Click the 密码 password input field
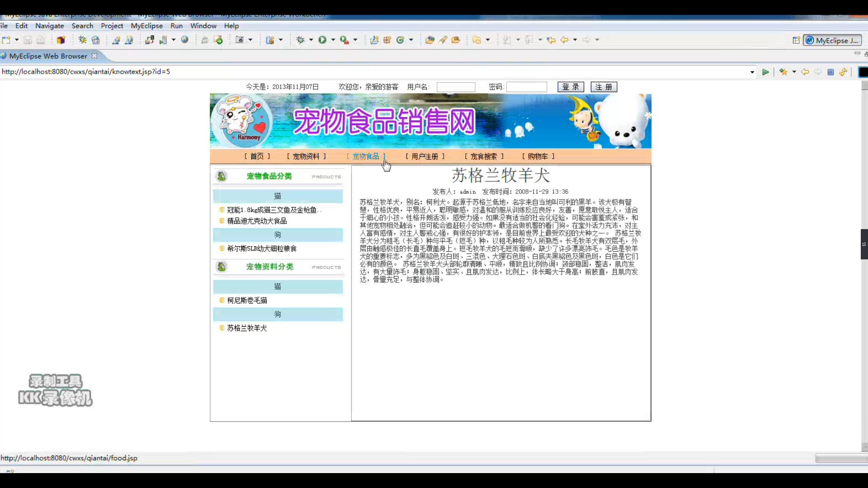Viewport: 868px width, 488px height. pos(527,87)
